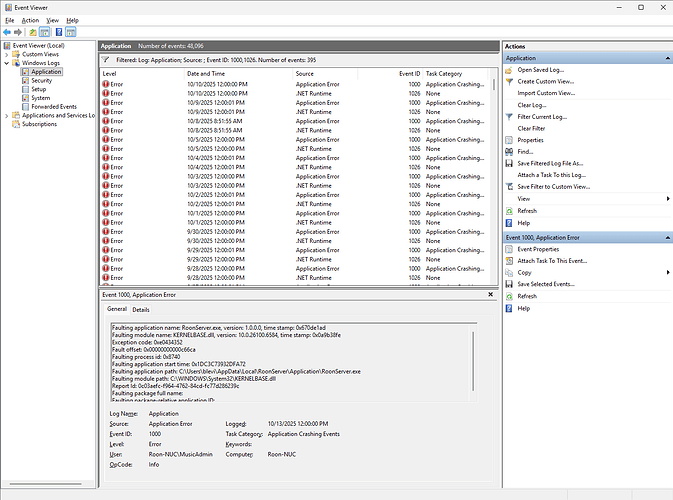Sort events by the Event ID column header
This screenshot has width=673, height=500.
click(409, 73)
